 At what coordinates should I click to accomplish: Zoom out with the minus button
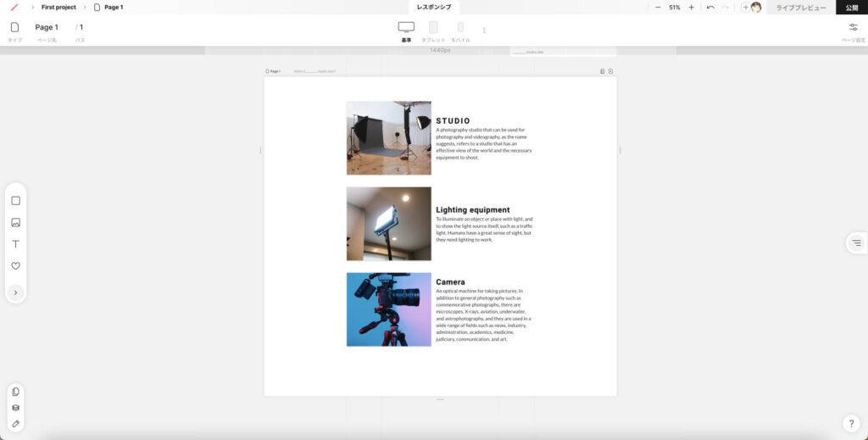(658, 7)
